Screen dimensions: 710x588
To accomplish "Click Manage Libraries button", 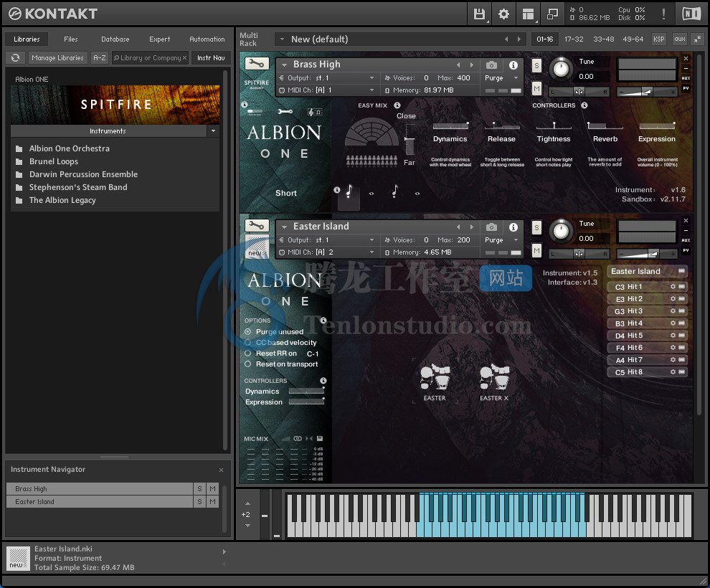I will coord(57,58).
